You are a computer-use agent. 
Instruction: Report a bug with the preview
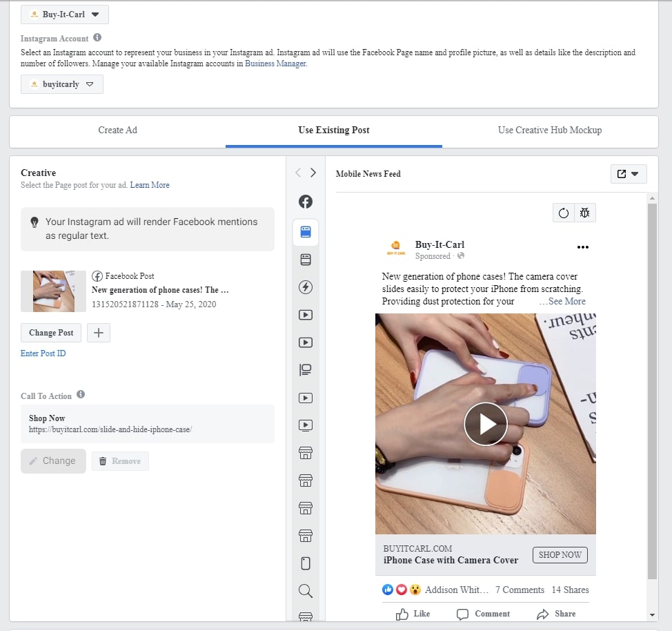585,213
